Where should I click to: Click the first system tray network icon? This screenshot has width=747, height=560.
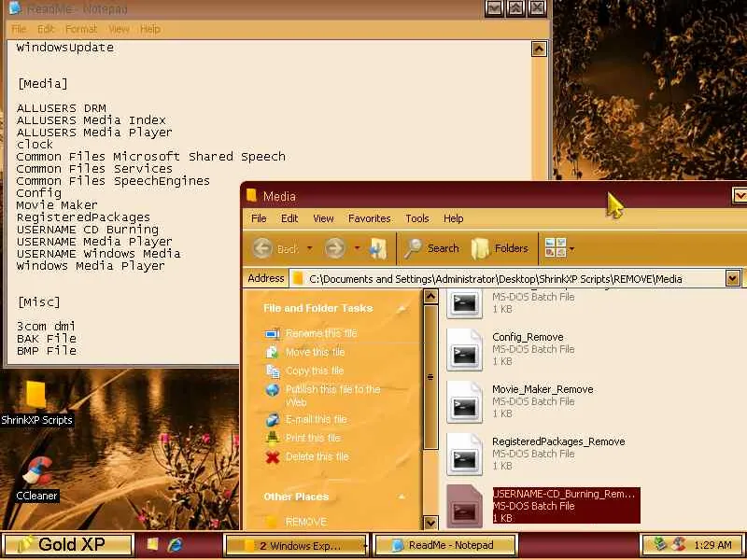click(659, 544)
